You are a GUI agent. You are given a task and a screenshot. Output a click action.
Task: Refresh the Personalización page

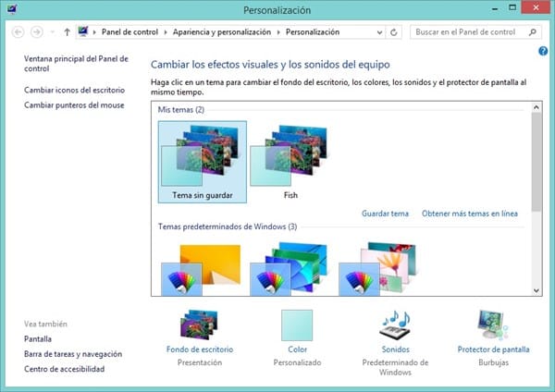point(394,32)
